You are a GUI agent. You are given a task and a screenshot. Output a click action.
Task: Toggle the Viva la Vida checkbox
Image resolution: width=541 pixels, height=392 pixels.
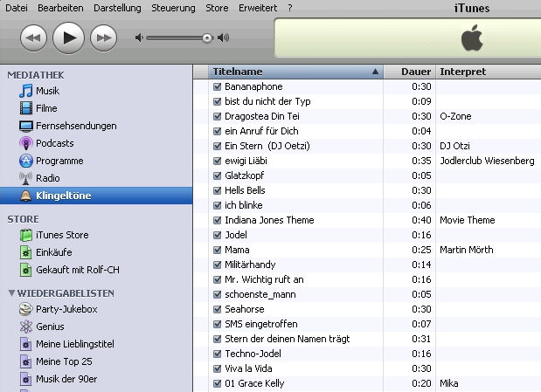click(217, 368)
